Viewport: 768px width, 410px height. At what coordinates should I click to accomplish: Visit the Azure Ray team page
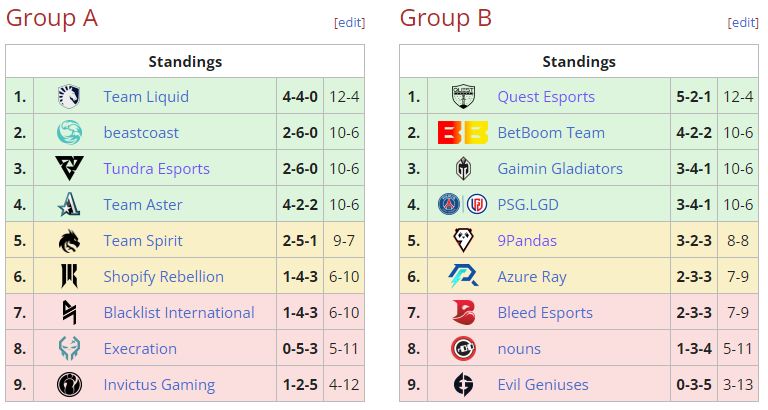533,277
